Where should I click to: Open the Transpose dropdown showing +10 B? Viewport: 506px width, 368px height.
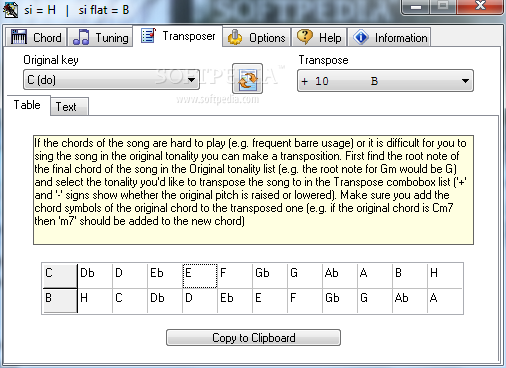[385, 81]
